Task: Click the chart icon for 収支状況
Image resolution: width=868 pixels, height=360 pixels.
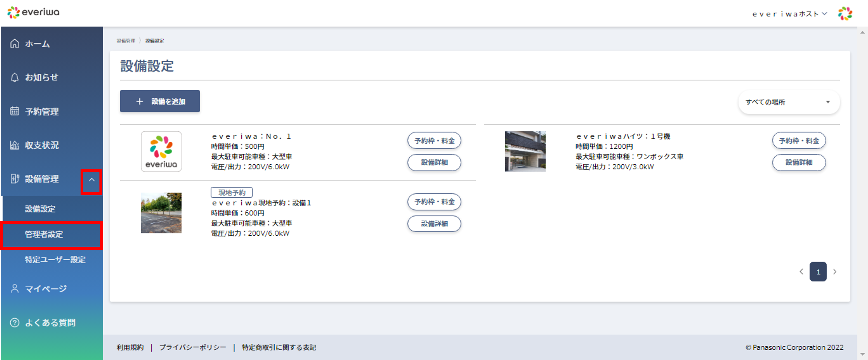Action: (x=15, y=145)
